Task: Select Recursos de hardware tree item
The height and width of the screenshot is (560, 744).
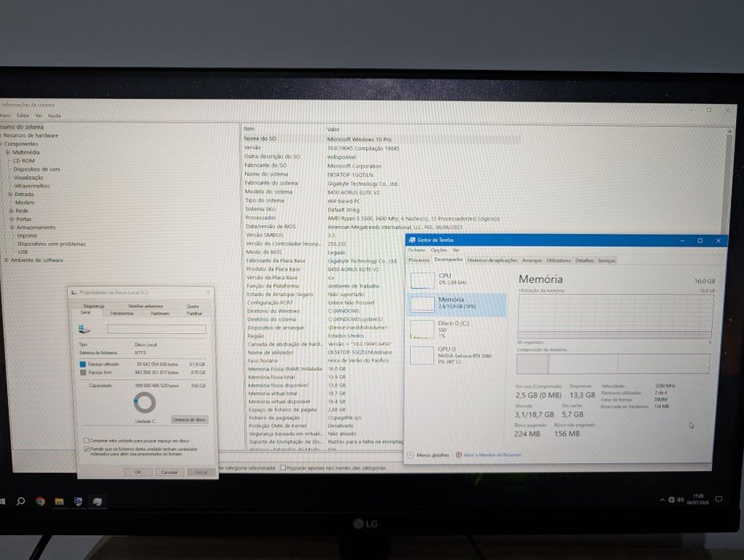Action: 31,135
